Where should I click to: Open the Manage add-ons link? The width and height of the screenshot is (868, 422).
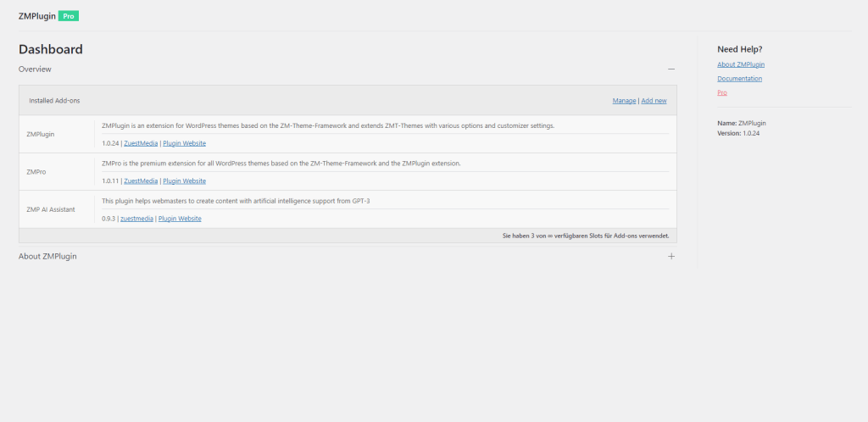pos(624,101)
